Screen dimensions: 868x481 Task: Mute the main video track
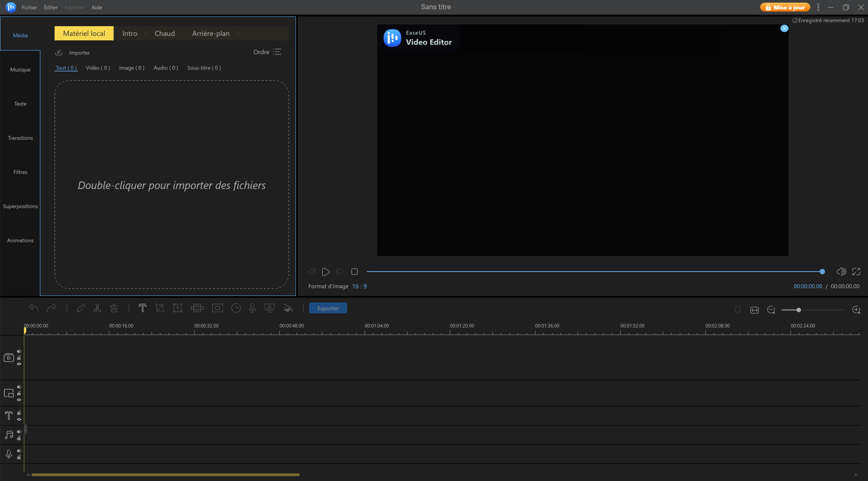pyautogui.click(x=19, y=351)
